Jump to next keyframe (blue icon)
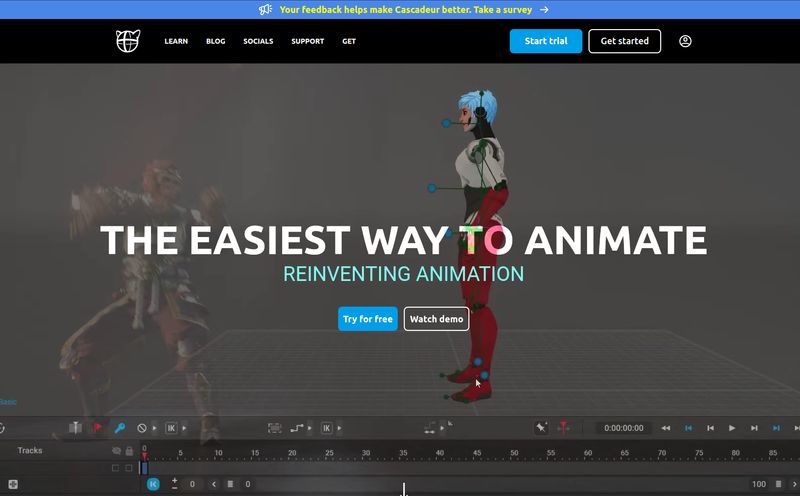 776,428
